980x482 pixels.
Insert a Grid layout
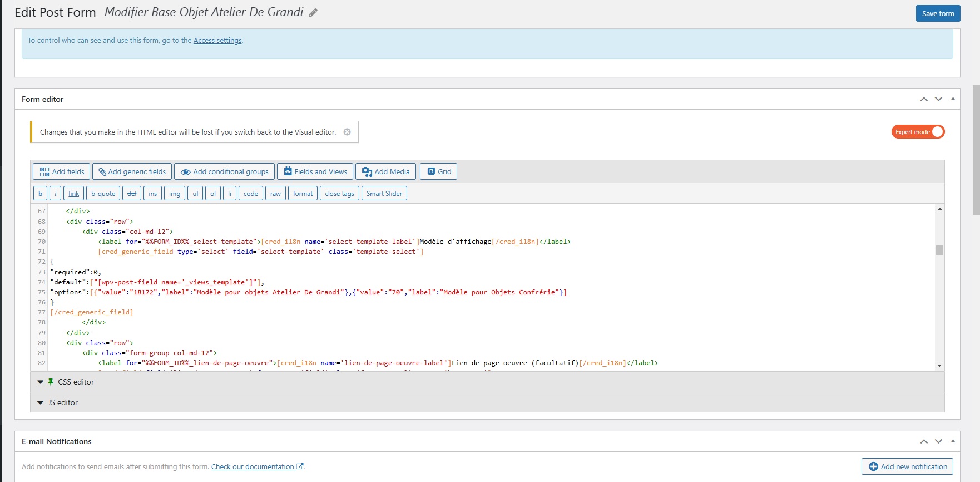439,171
